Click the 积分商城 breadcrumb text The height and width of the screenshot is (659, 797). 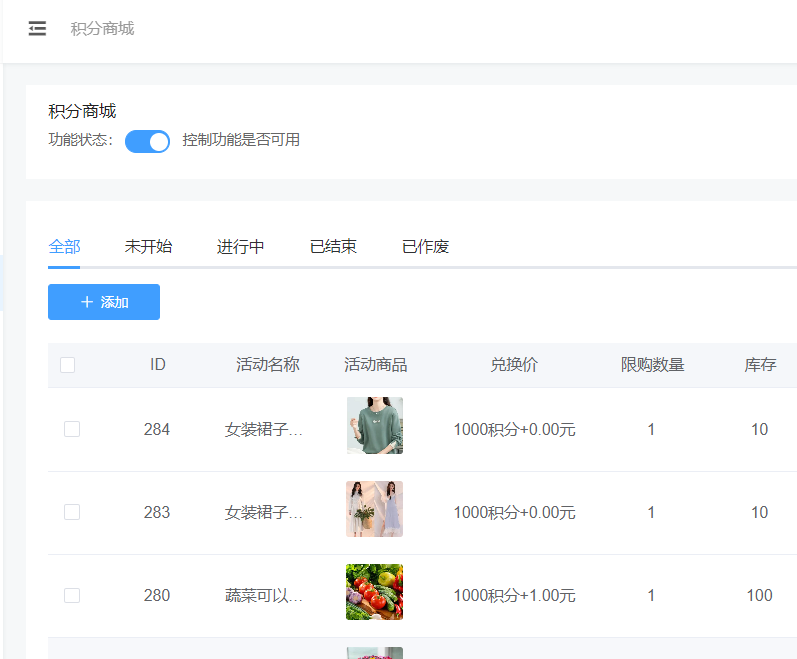(102, 29)
